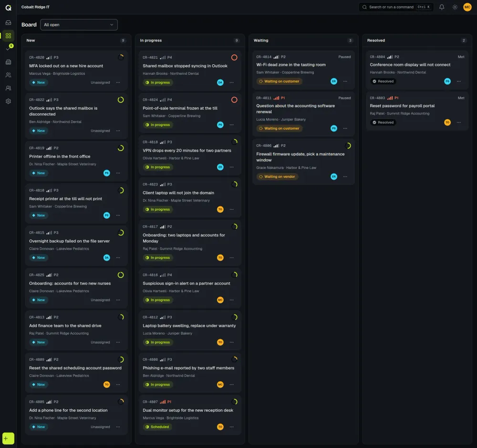Click the Resolved column header
Viewport: 477px width, 448px height.
pos(376,41)
